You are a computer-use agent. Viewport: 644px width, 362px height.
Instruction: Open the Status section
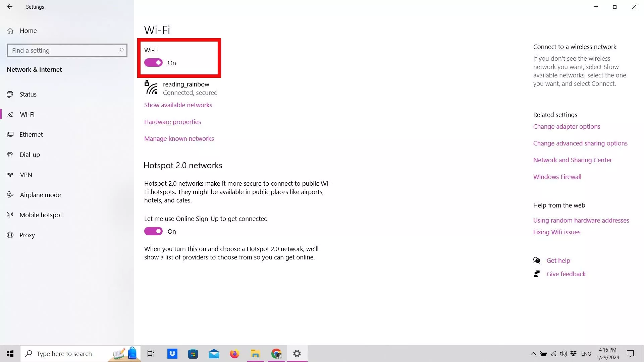[x=28, y=94]
